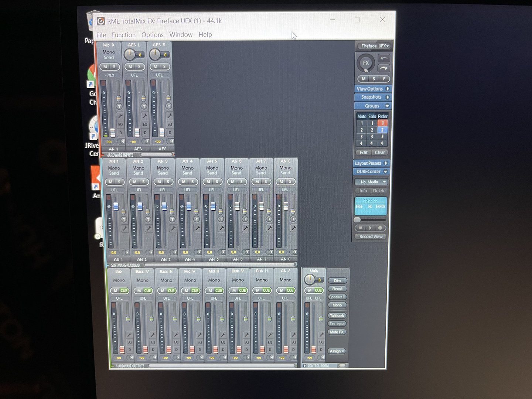Mute the Main control room channel
This screenshot has width=532, height=399.
click(310, 290)
